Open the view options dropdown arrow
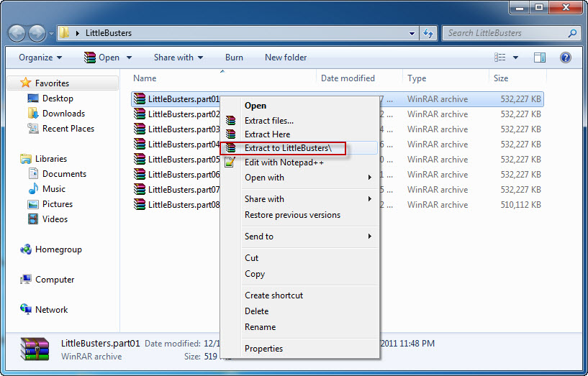Image resolution: width=588 pixels, height=376 pixels. (515, 58)
